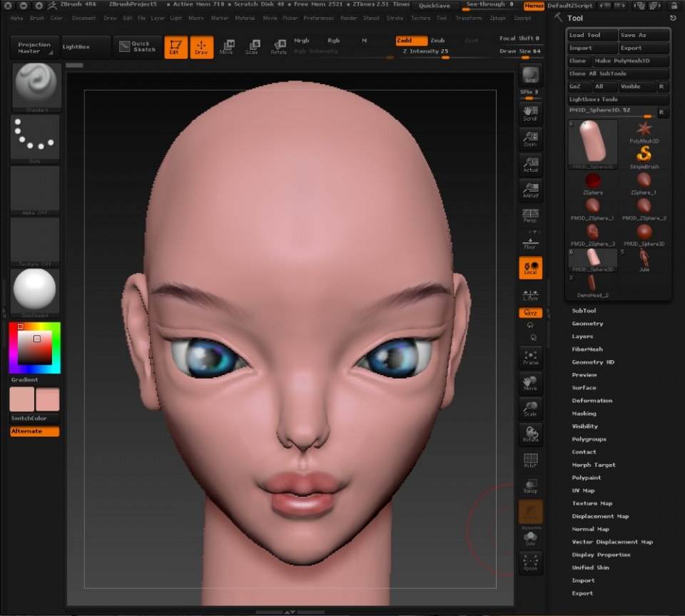Image resolution: width=685 pixels, height=616 pixels.
Task: Click Make PolyMesh3D button
Action: click(x=630, y=61)
